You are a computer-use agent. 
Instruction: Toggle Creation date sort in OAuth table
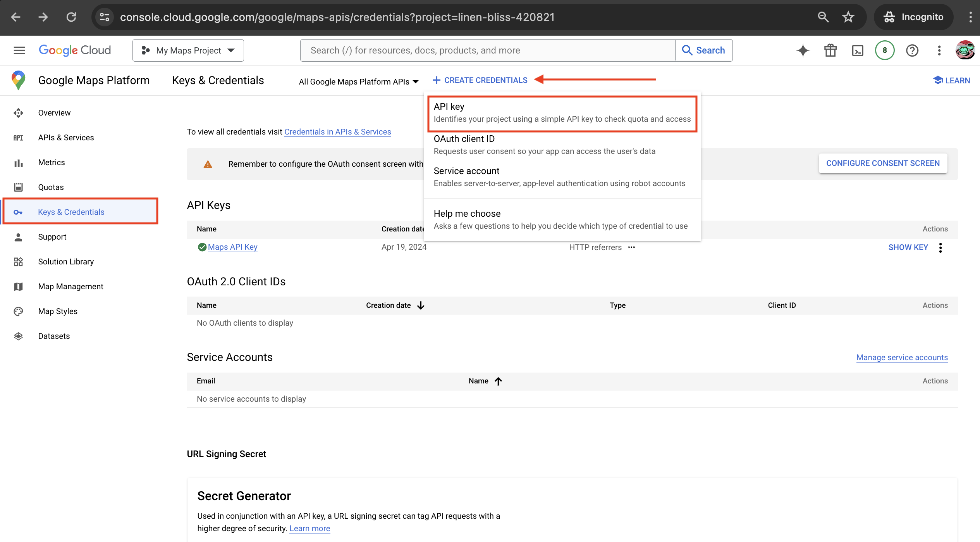(x=421, y=306)
